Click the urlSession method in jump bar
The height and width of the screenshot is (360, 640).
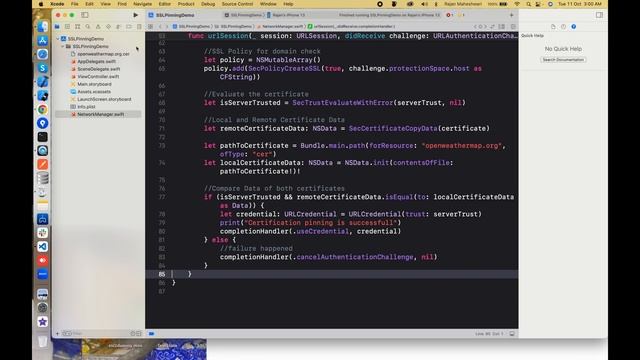pyautogui.click(x=351, y=27)
